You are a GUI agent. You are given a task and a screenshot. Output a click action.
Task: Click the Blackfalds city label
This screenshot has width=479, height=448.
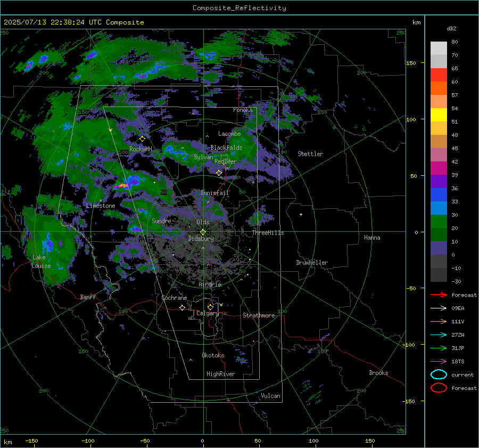click(x=226, y=148)
